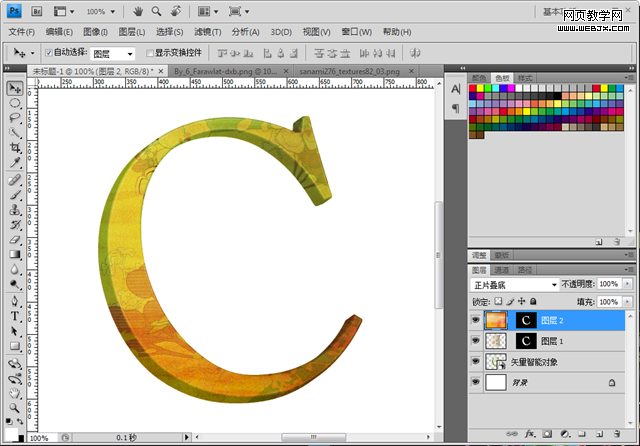Switch to sanami276_textures82_03.png document tab
This screenshot has height=446, width=640.
(349, 71)
